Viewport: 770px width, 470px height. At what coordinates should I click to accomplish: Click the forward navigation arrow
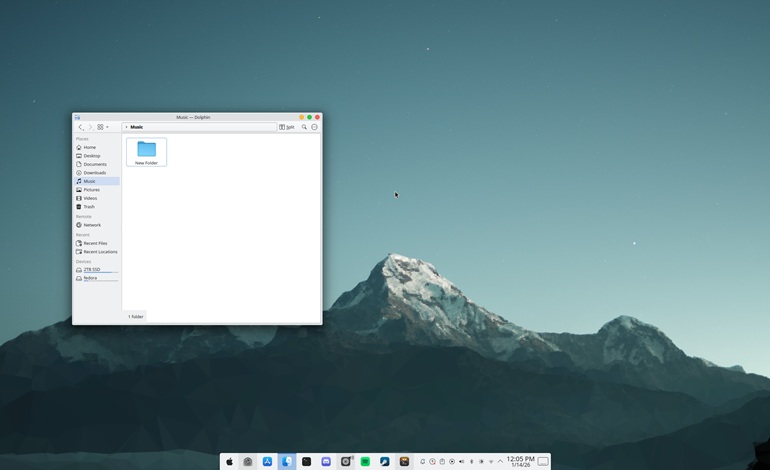click(90, 127)
